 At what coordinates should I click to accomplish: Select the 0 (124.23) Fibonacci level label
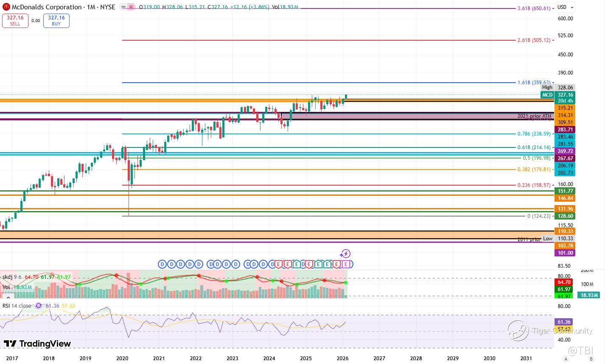click(539, 216)
